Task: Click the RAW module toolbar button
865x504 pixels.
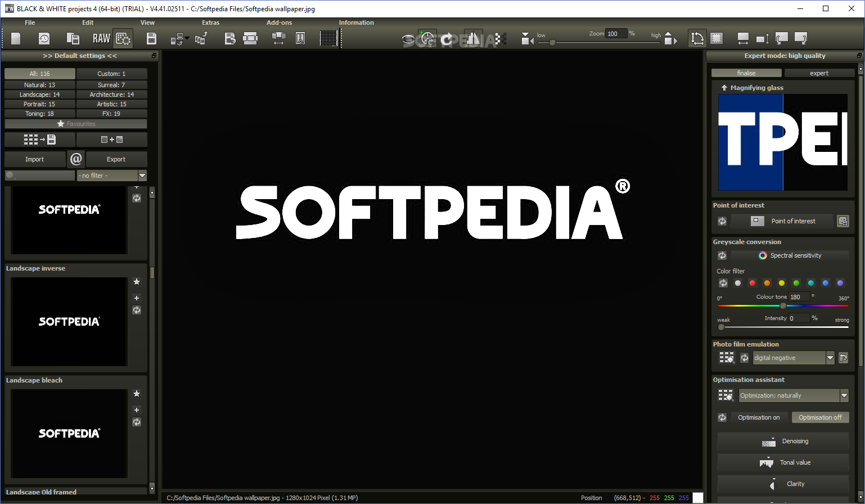Action: [x=101, y=38]
